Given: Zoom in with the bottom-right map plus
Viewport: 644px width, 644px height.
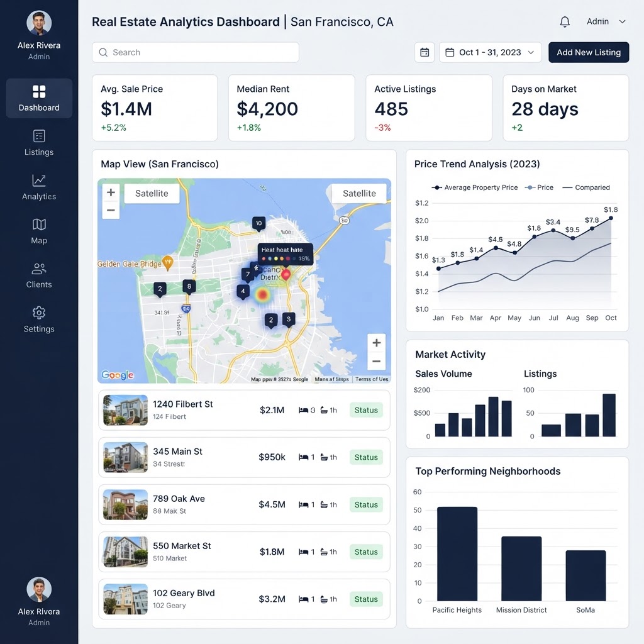Looking at the screenshot, I should coord(376,343).
